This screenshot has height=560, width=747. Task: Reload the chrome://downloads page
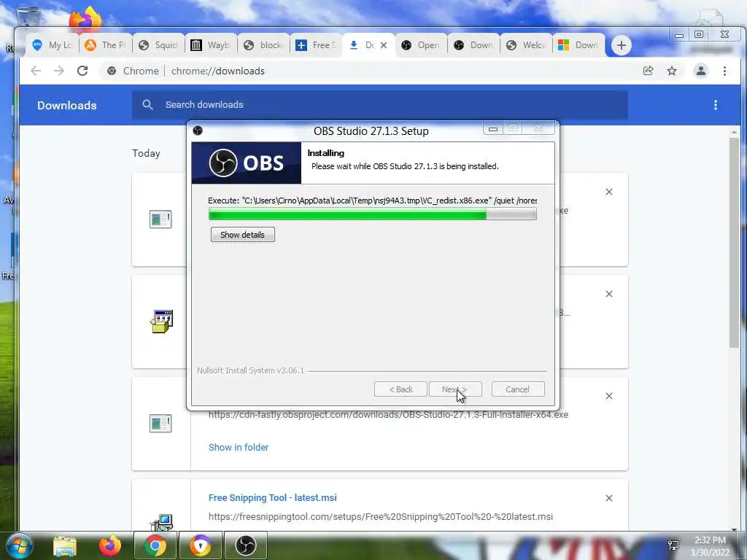(83, 71)
